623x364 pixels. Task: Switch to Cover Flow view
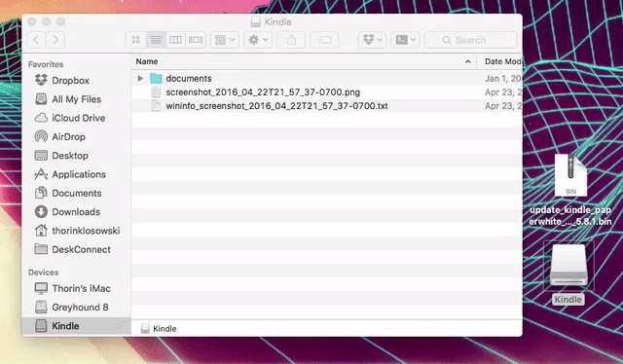point(196,40)
